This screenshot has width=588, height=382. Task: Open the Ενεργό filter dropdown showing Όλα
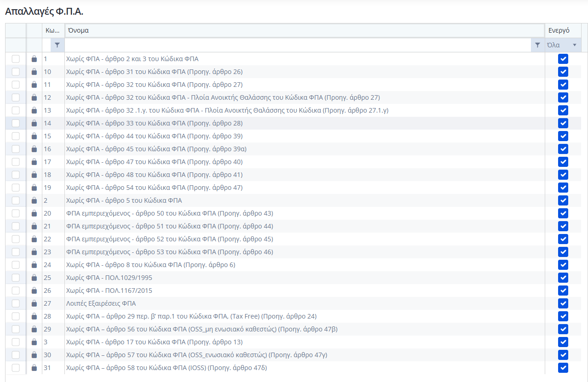coord(562,45)
